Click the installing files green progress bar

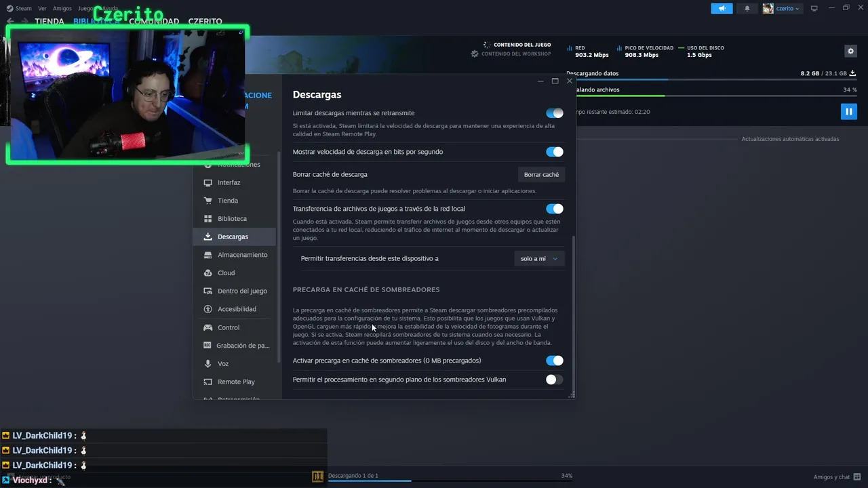tap(711, 96)
